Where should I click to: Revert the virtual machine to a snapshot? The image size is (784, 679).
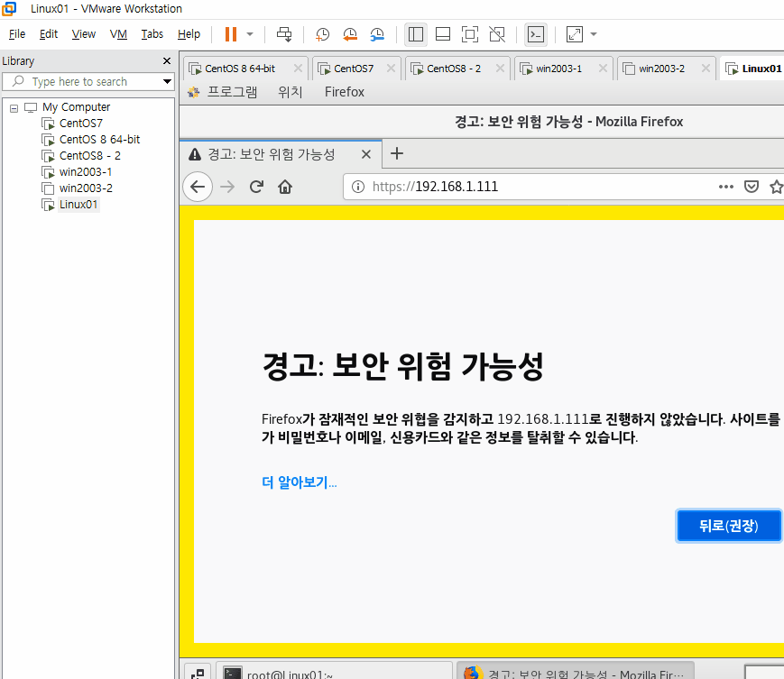click(350, 34)
